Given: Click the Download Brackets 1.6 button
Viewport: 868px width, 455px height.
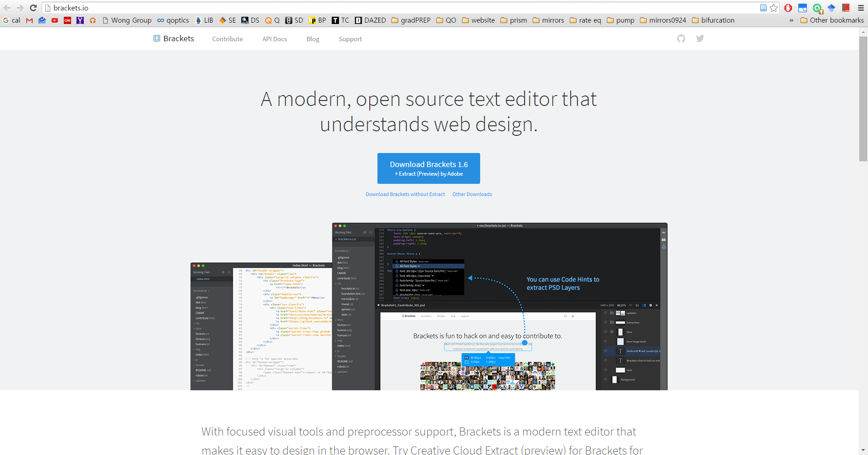Looking at the screenshot, I should click(429, 168).
